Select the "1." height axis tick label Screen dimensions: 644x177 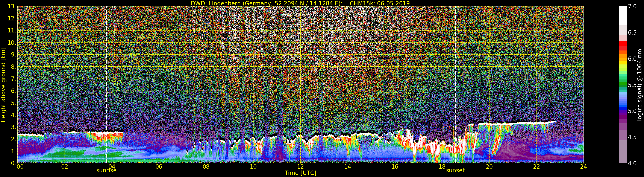point(13,151)
